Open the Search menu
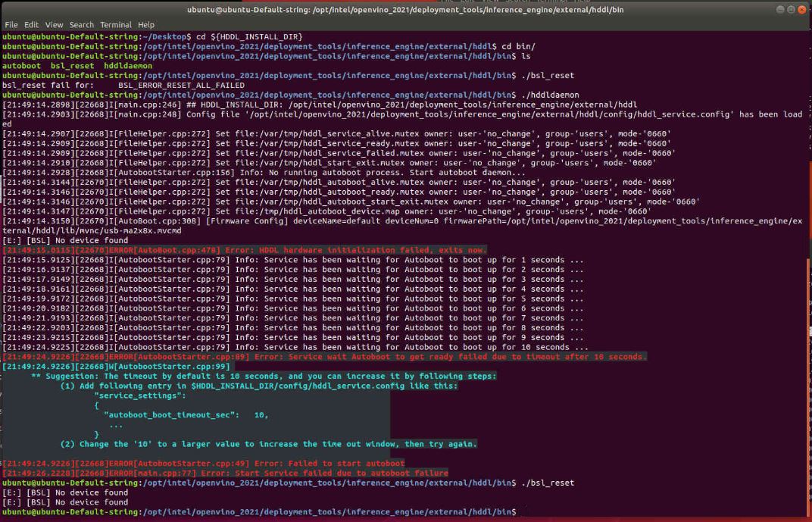The height and width of the screenshot is (522, 812). tap(81, 24)
